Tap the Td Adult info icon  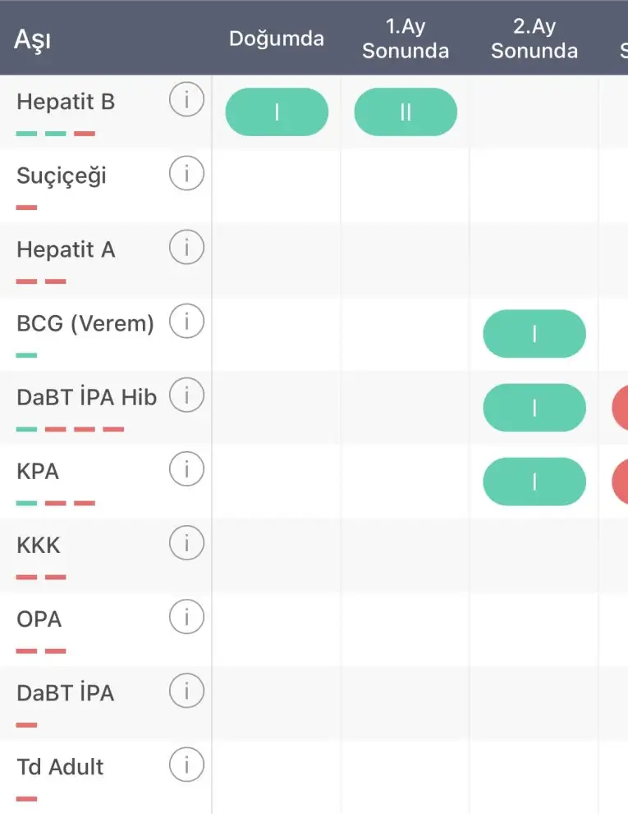pyautogui.click(x=186, y=766)
